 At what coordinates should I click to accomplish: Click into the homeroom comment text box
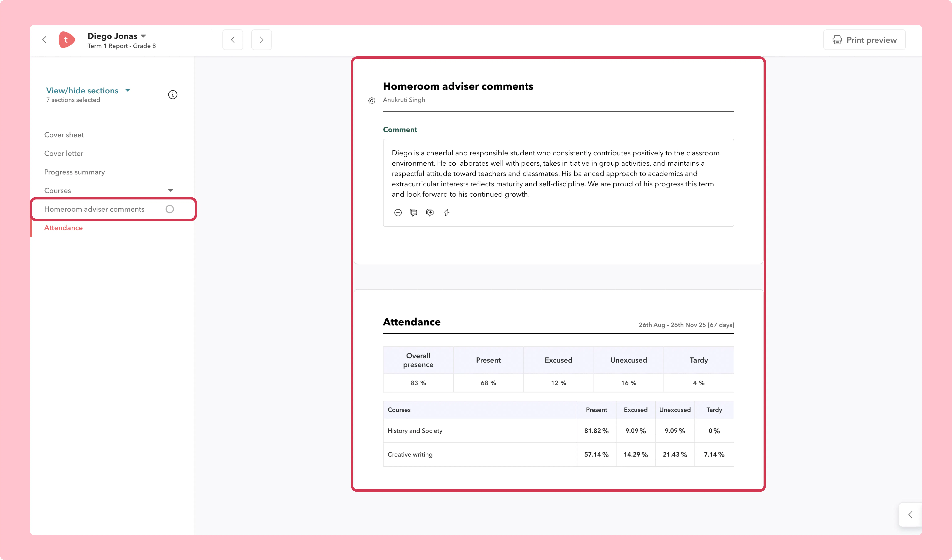(558, 182)
